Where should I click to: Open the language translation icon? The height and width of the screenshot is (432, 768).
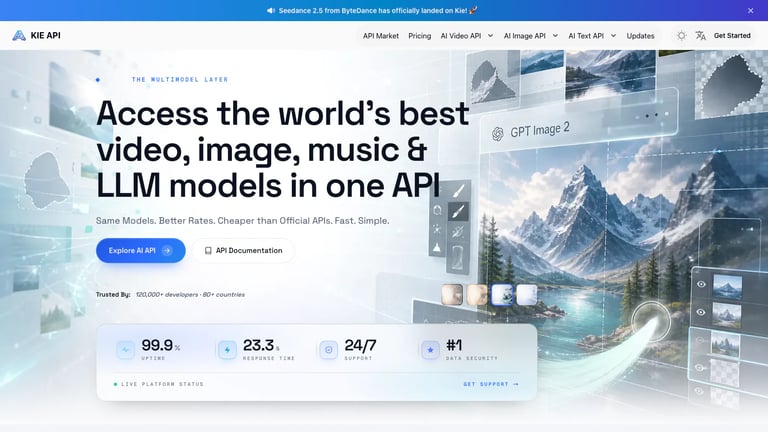pos(700,36)
